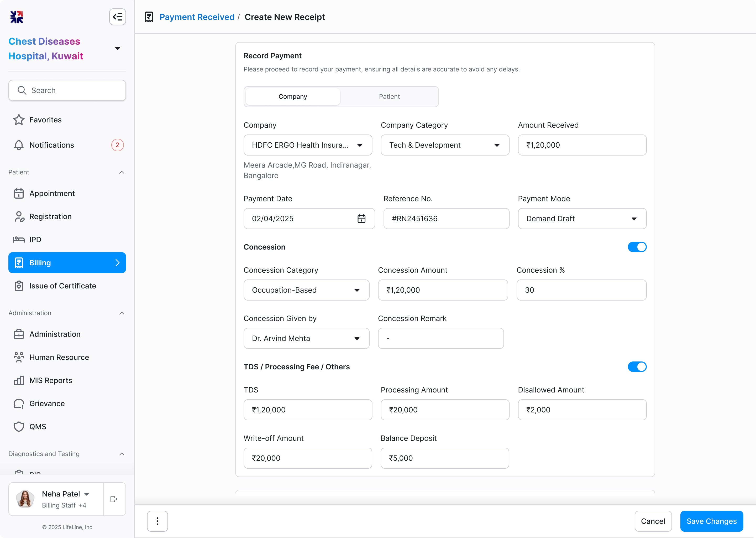756x538 pixels.
Task: Click the Save Changes button
Action: (711, 521)
